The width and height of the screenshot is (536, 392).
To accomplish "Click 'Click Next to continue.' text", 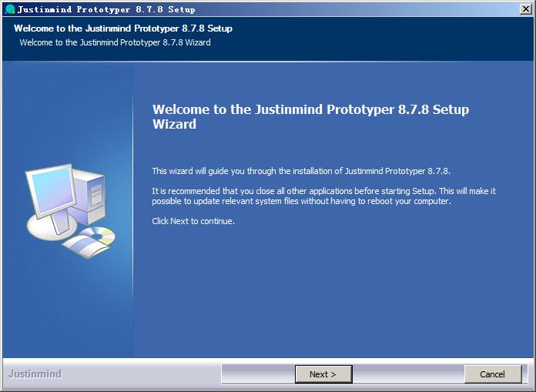I will (193, 221).
